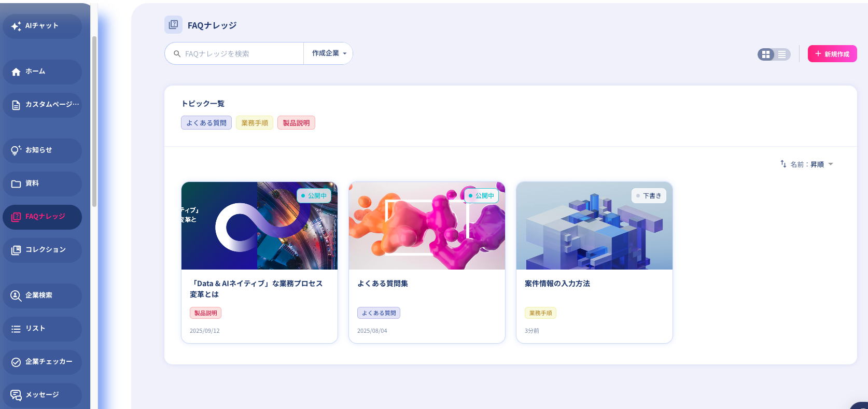Open the 作成企業 dropdown

click(x=329, y=53)
